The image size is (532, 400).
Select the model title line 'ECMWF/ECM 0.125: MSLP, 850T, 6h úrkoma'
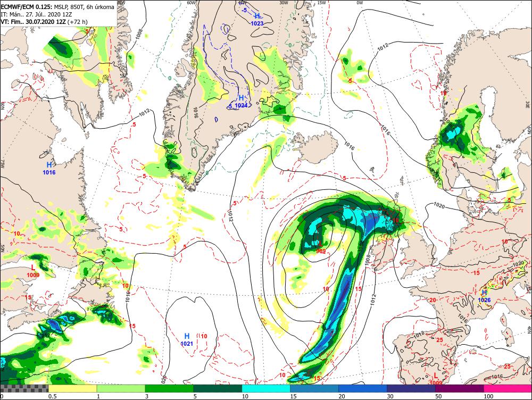(x=57, y=7)
